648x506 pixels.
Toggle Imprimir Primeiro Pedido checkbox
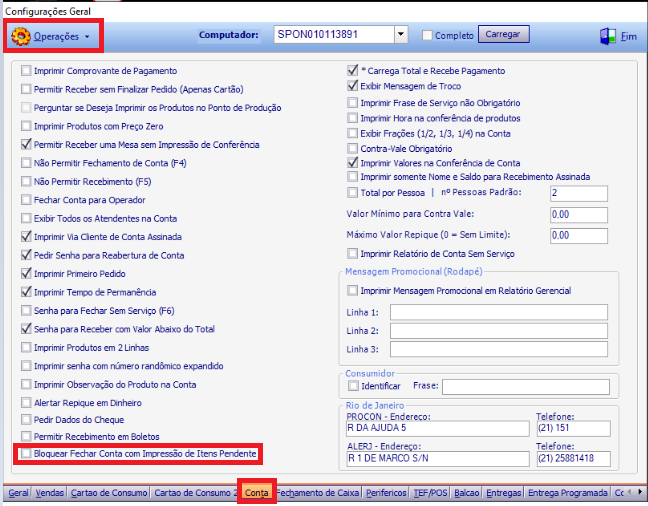[x=26, y=273]
